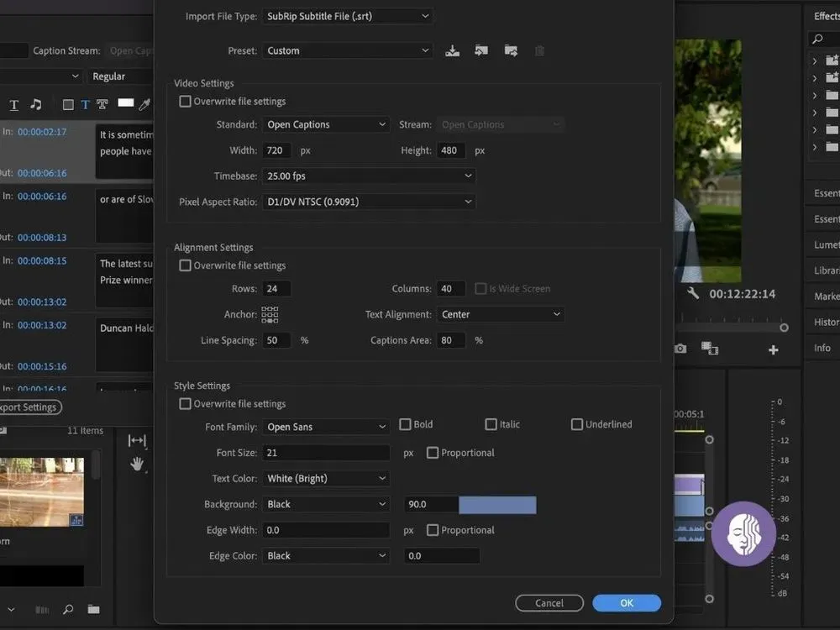
Task: Click the Width 720 input field
Action: [276, 150]
